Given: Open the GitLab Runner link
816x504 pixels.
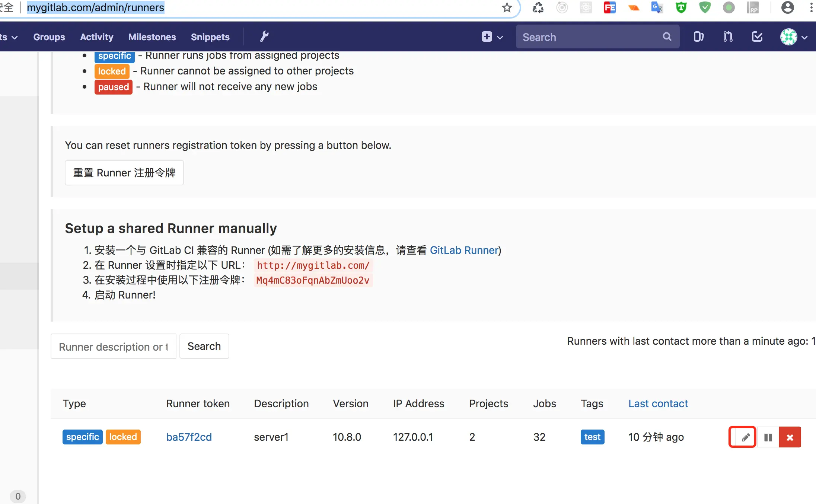Looking at the screenshot, I should pyautogui.click(x=464, y=250).
